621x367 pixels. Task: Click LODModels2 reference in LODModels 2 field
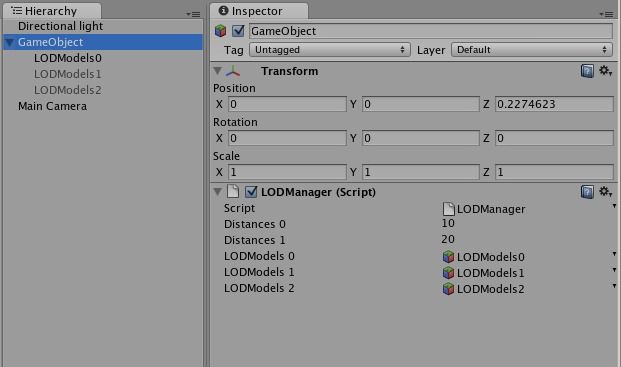tap(491, 289)
